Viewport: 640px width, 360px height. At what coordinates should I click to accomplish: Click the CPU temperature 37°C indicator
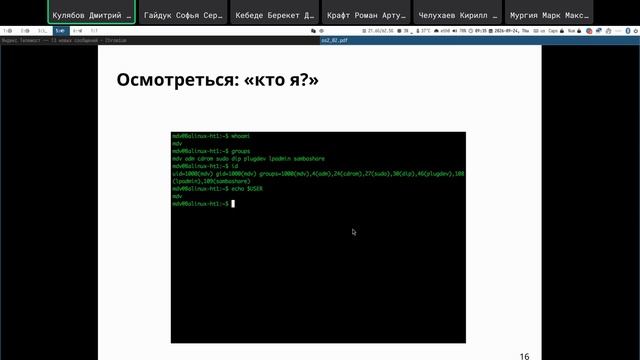pyautogui.click(x=423, y=31)
